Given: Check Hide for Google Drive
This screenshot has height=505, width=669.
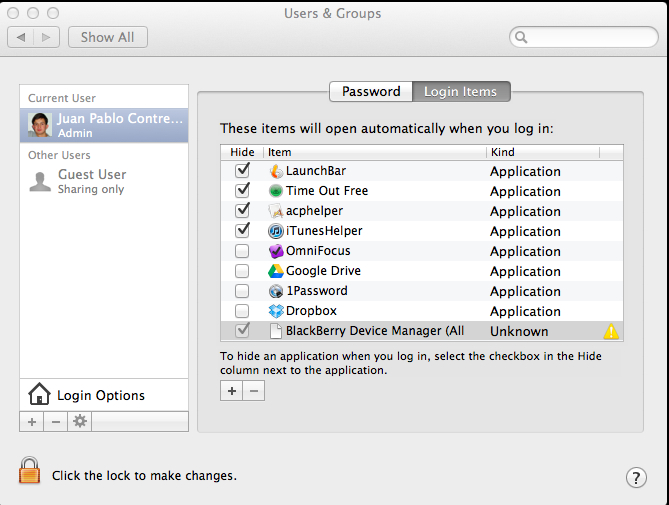Looking at the screenshot, I should point(242,271).
